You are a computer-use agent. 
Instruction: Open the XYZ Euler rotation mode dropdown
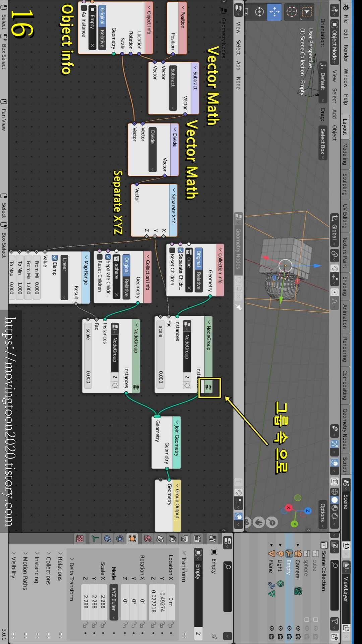pyautogui.click(x=114, y=602)
